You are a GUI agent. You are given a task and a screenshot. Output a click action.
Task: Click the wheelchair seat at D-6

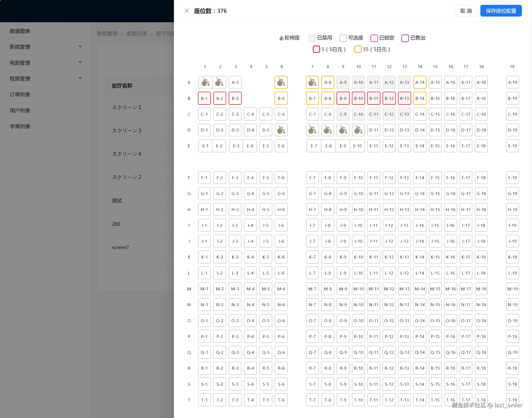(281, 130)
